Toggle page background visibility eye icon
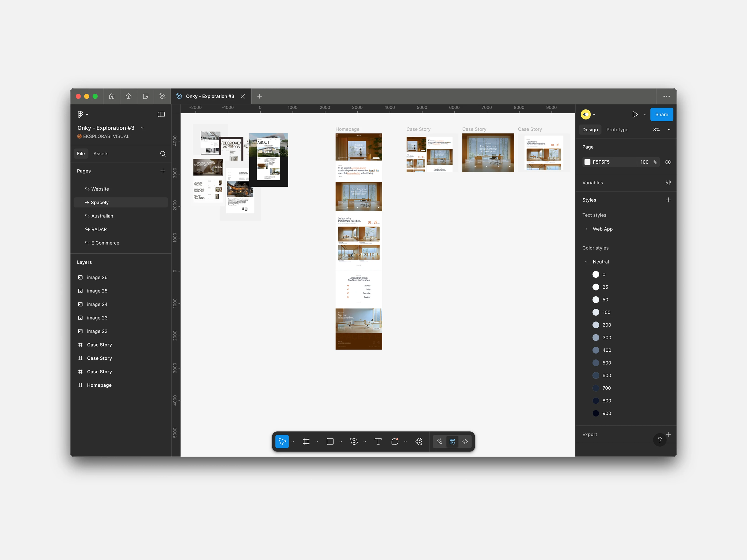747x560 pixels. point(668,162)
